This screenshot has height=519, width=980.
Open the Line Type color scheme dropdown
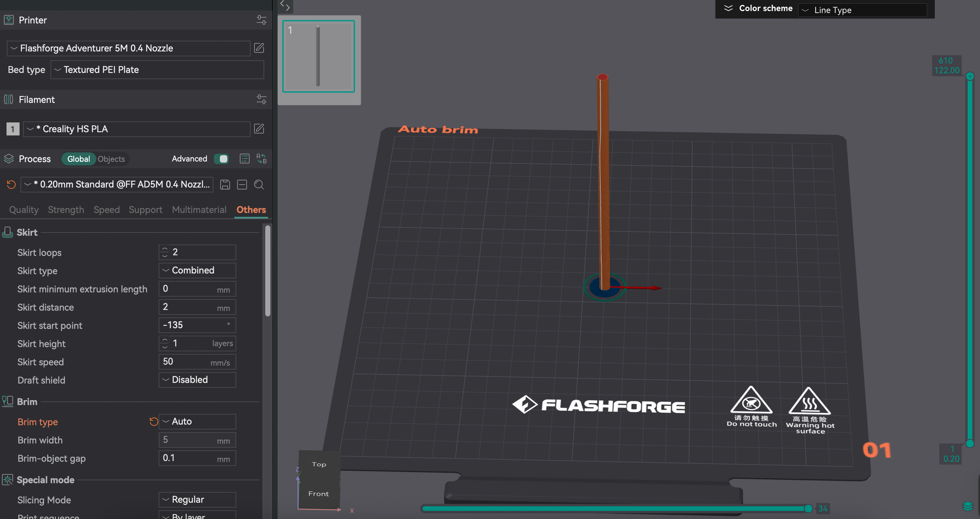pos(862,10)
